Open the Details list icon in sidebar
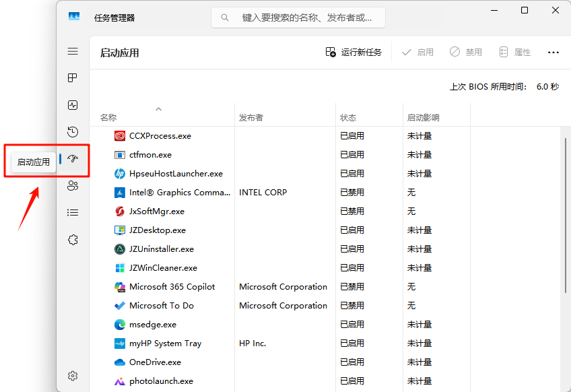571x392 pixels. 73,212
